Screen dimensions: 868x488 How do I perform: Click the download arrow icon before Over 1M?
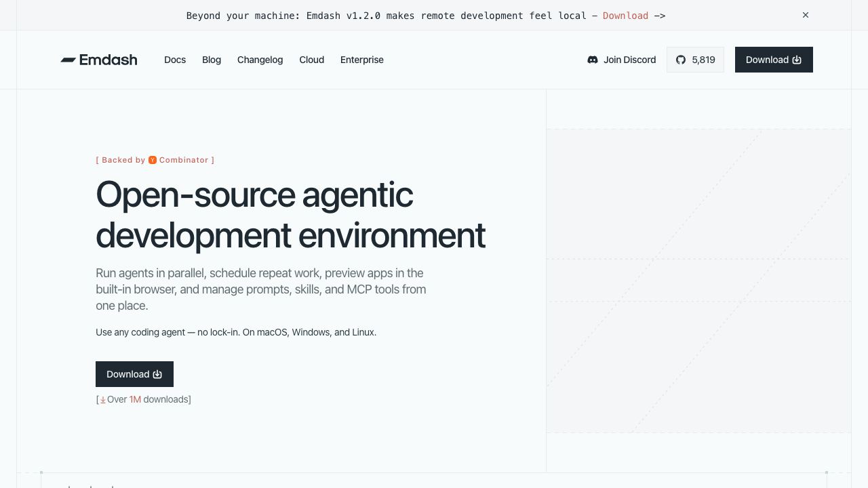click(103, 400)
